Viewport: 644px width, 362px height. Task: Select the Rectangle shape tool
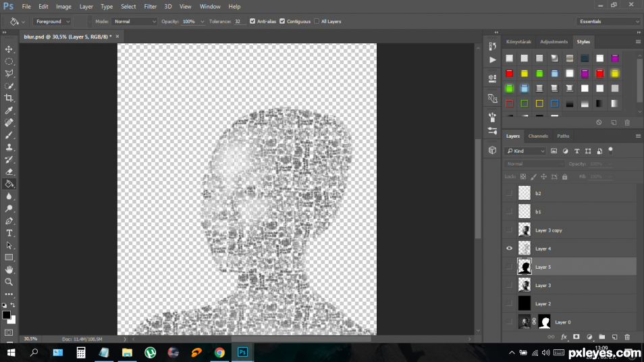pos(9,257)
